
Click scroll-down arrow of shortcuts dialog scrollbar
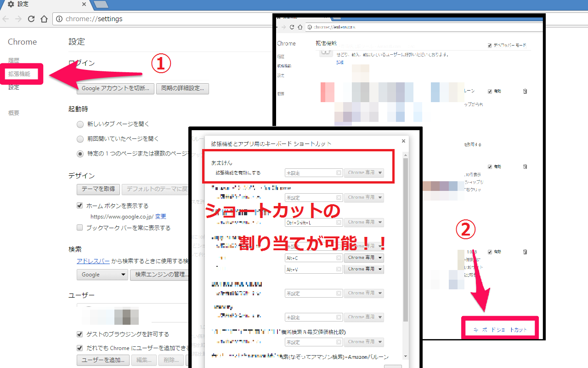pos(405,356)
